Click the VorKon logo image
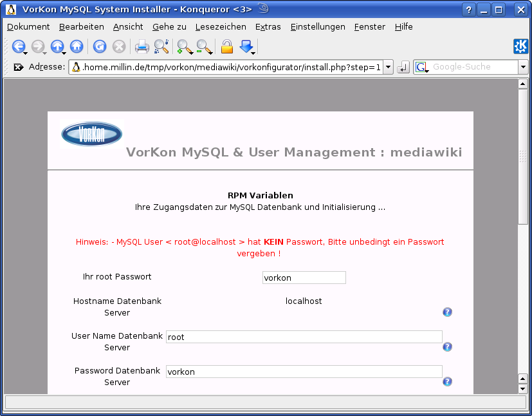This screenshot has width=532, height=416. tap(91, 134)
